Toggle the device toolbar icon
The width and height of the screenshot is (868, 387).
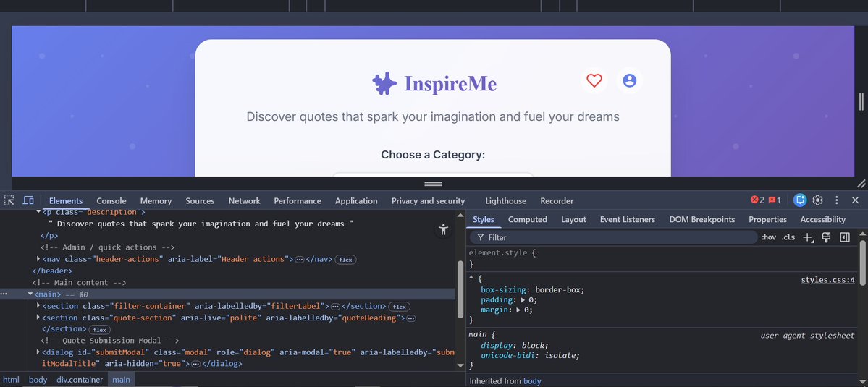pos(28,200)
